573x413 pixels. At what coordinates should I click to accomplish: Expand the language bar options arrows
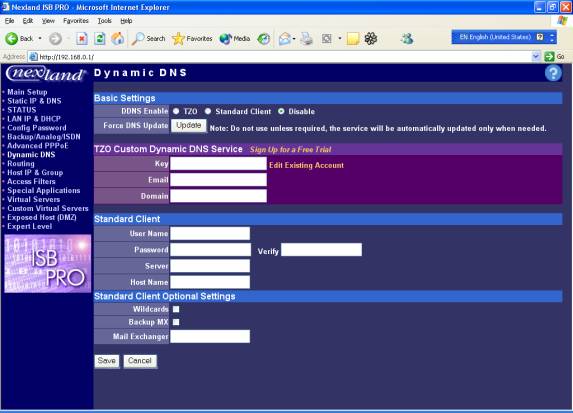[552, 37]
